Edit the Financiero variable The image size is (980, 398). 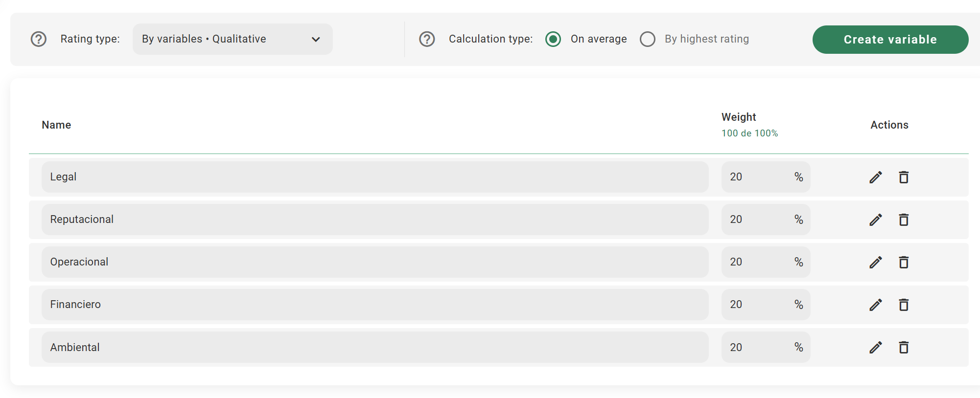pos(876,305)
